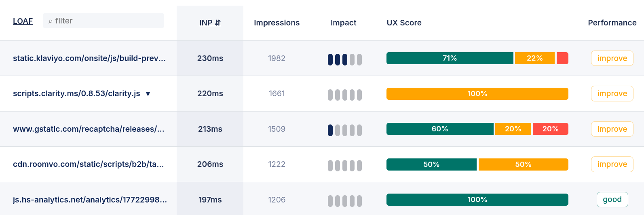The width and height of the screenshot is (644, 215).
Task: Click impact bars for gstatic recaptcha row
Action: coord(344,130)
